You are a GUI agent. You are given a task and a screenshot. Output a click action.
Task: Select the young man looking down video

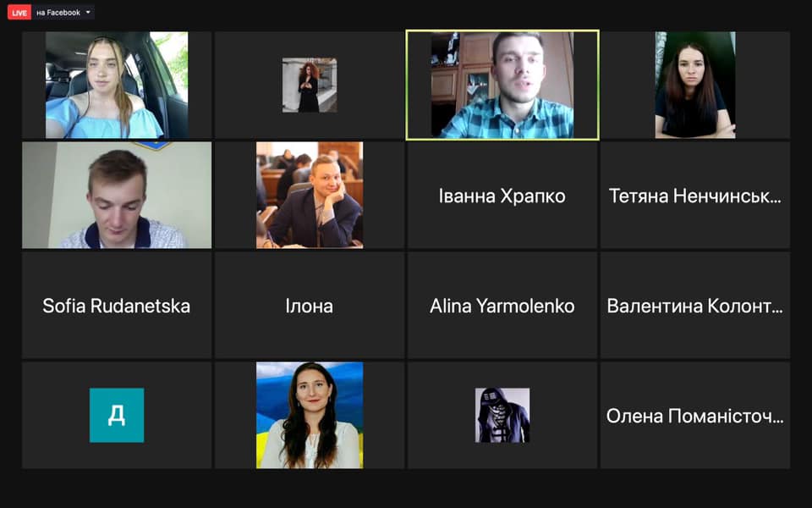[x=117, y=195]
